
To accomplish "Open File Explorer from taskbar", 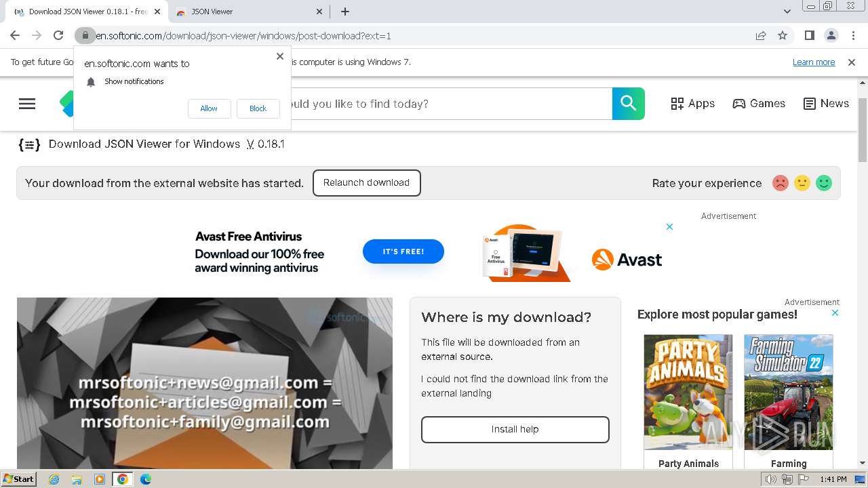I will [77, 479].
